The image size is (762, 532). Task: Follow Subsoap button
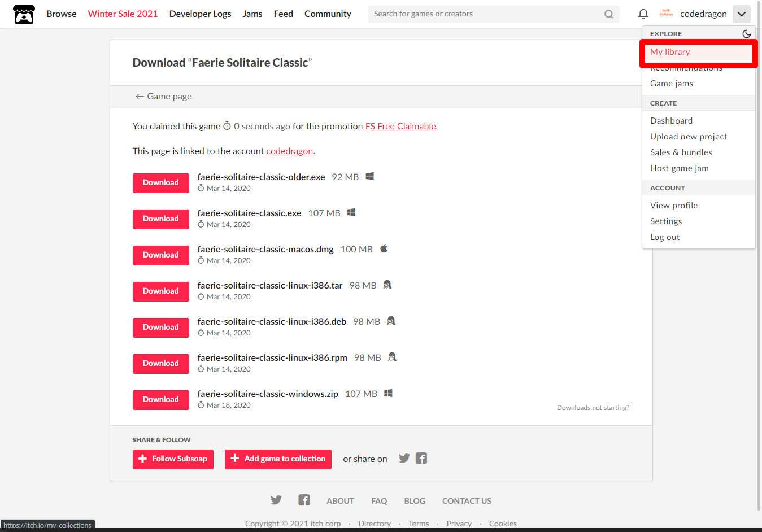[x=173, y=459]
